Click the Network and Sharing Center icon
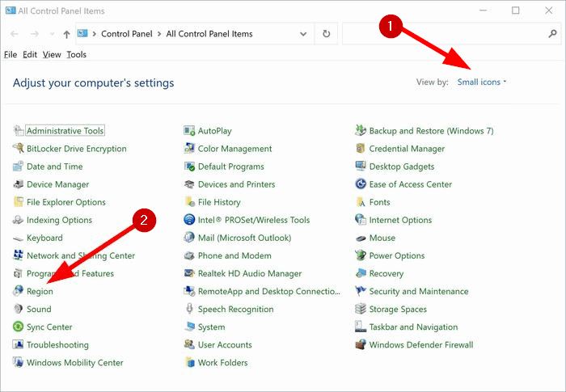 19,255
